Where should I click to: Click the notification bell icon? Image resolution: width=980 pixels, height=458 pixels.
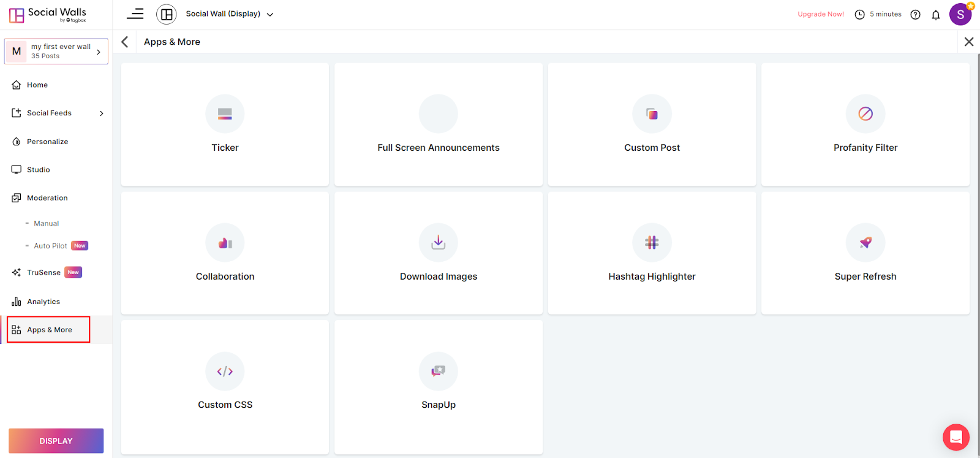point(935,15)
